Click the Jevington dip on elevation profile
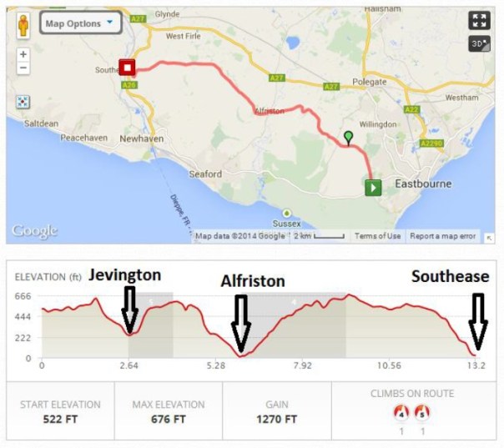504x448 pixels. 129,335
